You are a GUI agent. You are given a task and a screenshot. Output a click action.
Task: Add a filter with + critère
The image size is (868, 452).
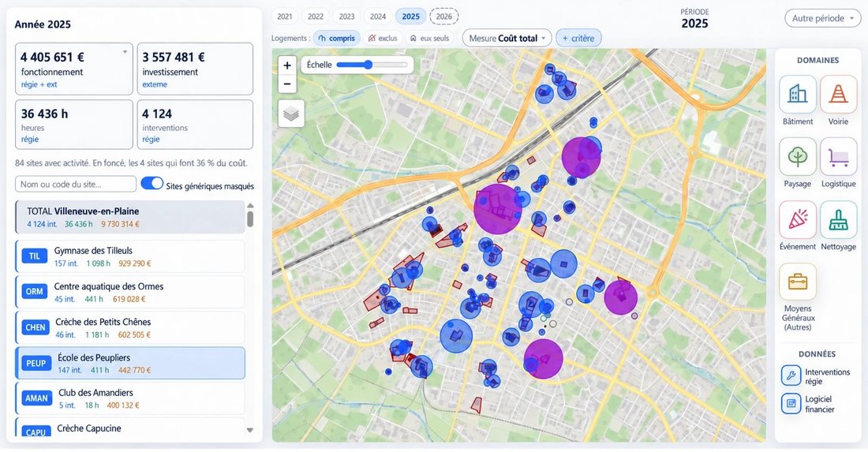pos(578,38)
